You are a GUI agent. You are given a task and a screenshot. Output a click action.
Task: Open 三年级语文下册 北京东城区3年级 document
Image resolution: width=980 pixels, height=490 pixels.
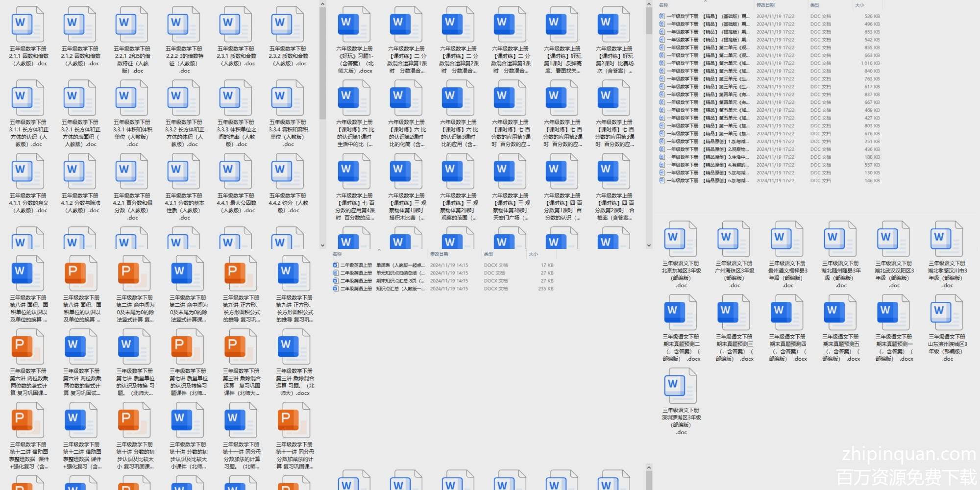pos(681,239)
